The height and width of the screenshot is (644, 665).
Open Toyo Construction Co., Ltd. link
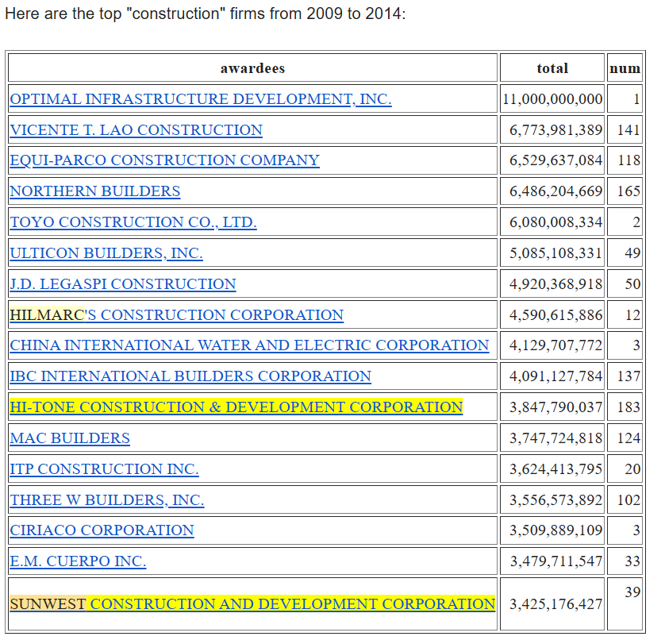point(133,222)
